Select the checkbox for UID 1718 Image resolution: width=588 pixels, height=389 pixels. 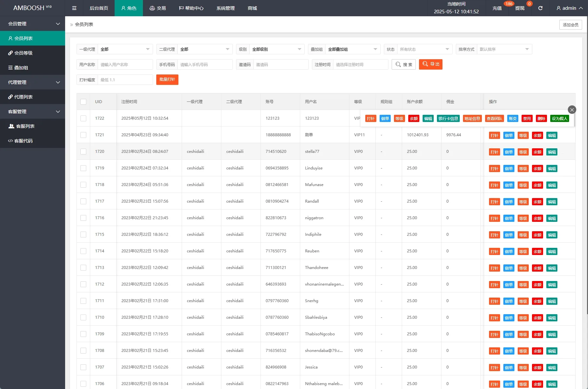tap(83, 185)
